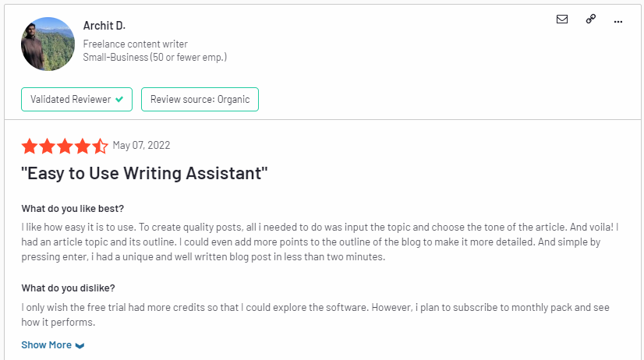Click the Show More chevron arrow
644x360 pixels.
[x=80, y=346]
